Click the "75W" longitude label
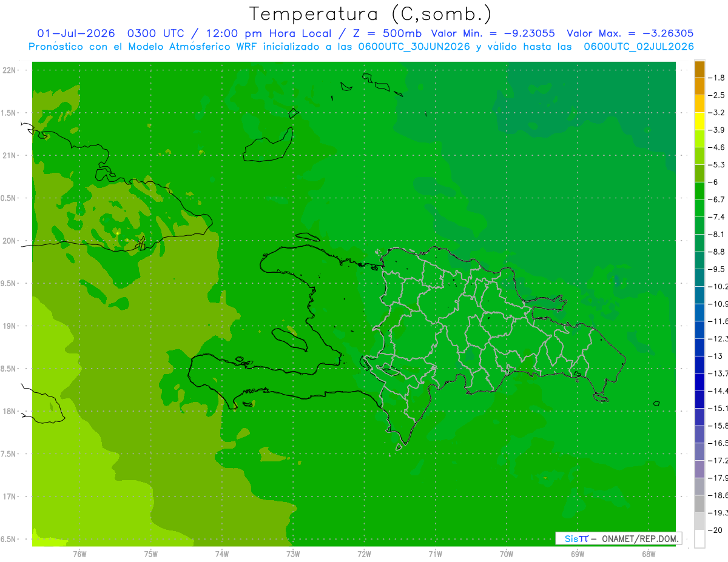 pos(151,554)
